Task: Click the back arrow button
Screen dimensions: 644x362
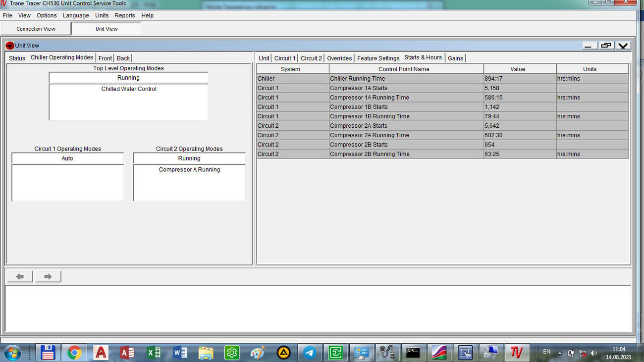Action: (20, 276)
